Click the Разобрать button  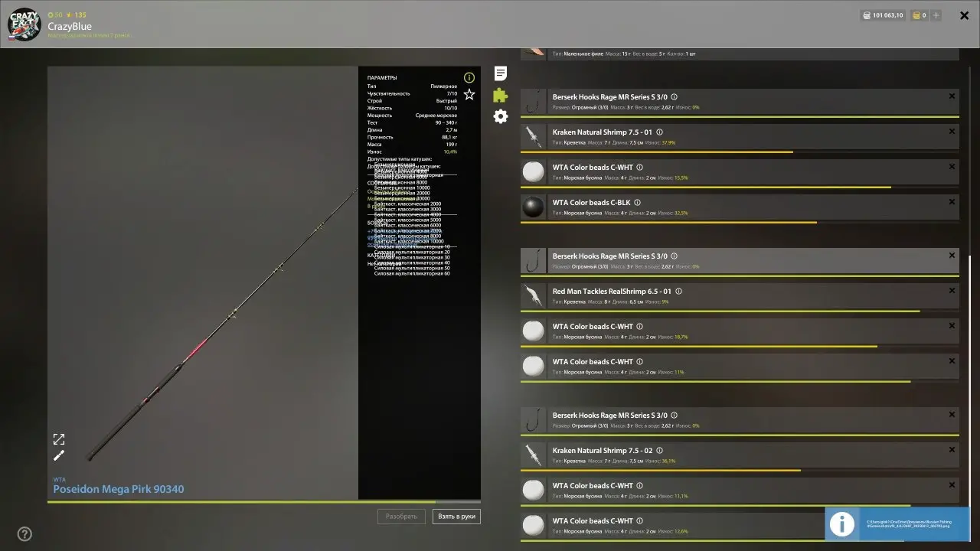401,517
